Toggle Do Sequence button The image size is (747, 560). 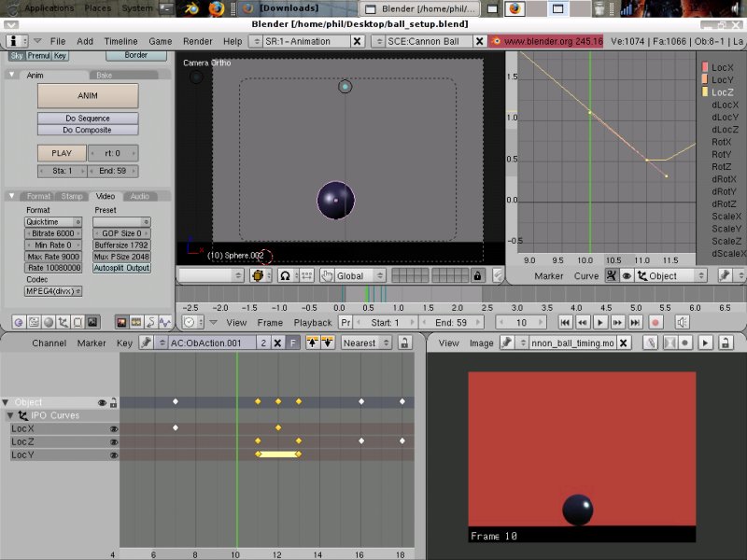click(x=88, y=119)
